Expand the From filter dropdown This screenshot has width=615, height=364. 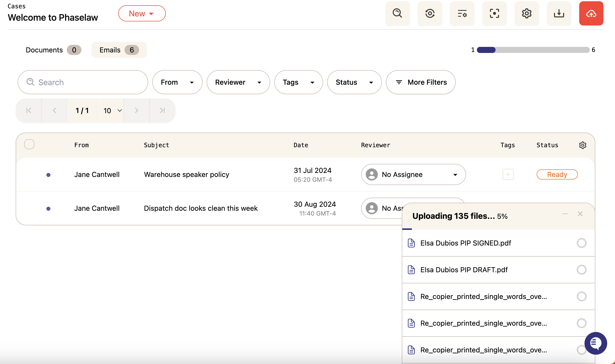tap(177, 82)
